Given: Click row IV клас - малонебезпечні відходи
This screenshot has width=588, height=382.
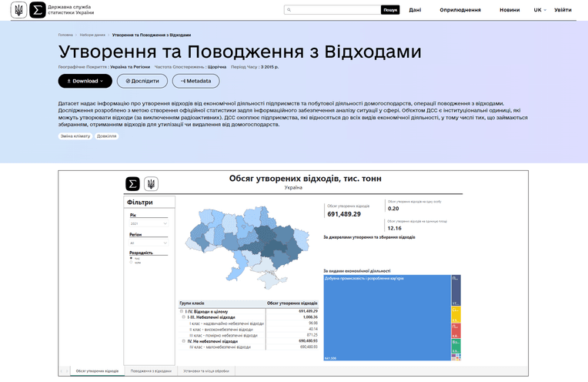Looking at the screenshot, I should click(249, 347).
